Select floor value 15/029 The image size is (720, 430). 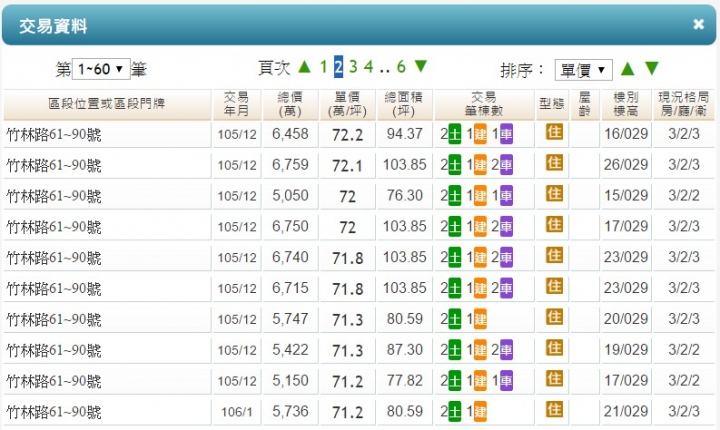point(626,195)
